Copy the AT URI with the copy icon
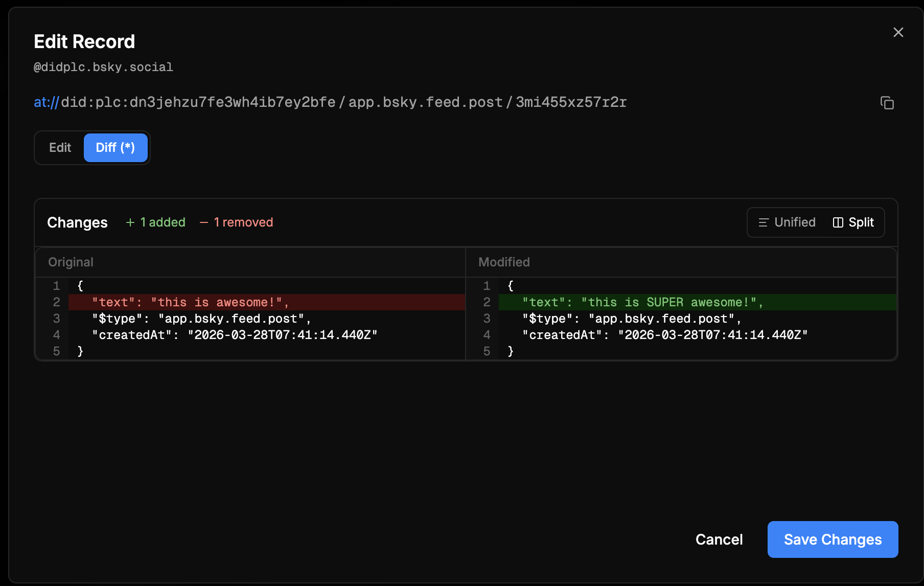Screen dimensions: 924x586 pyautogui.click(x=887, y=103)
